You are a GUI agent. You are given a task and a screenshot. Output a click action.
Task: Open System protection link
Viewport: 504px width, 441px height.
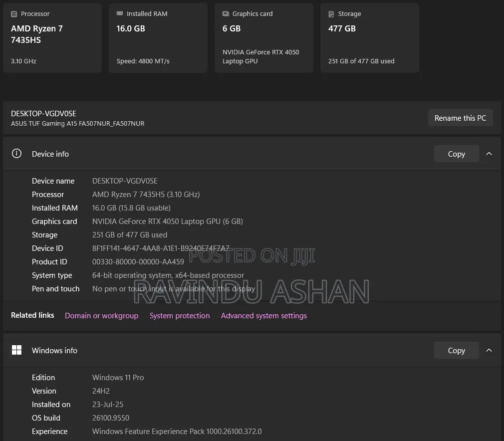(180, 316)
